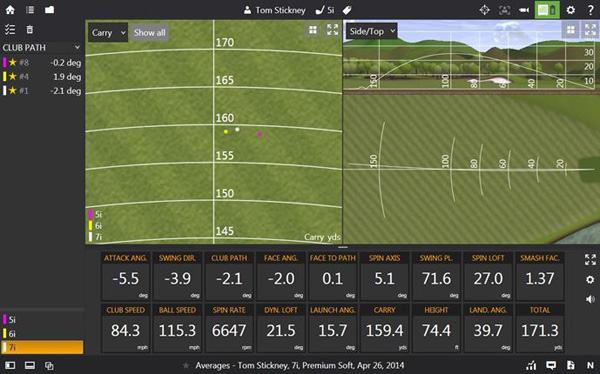Image resolution: width=600 pixels, height=374 pixels.
Task: Open the Side/Top view dropdown
Action: pos(372,31)
